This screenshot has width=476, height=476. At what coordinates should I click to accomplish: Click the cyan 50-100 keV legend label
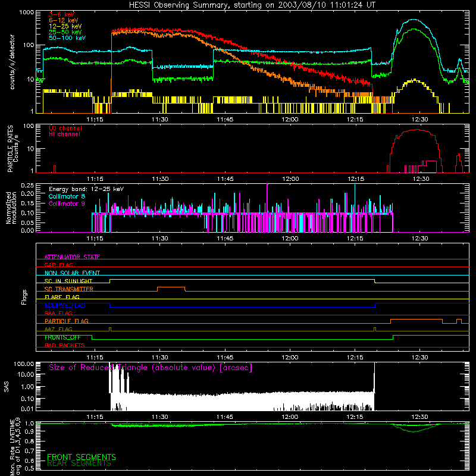pyautogui.click(x=67, y=38)
